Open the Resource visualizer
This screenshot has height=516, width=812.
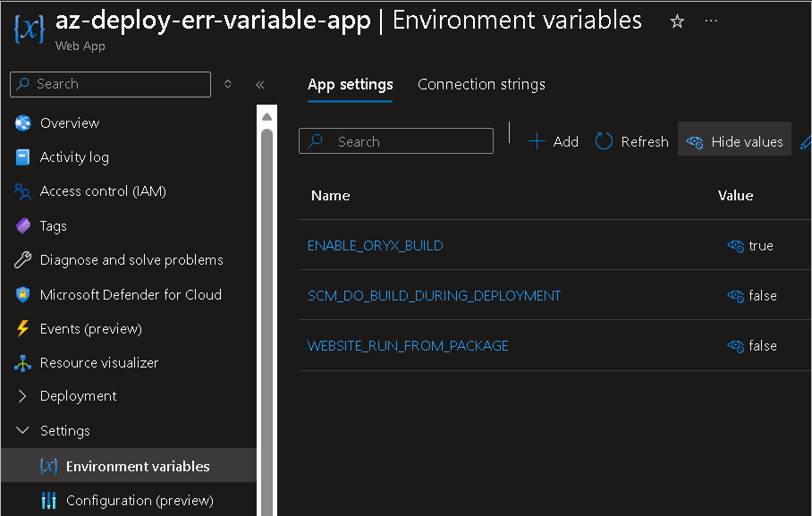point(97,362)
